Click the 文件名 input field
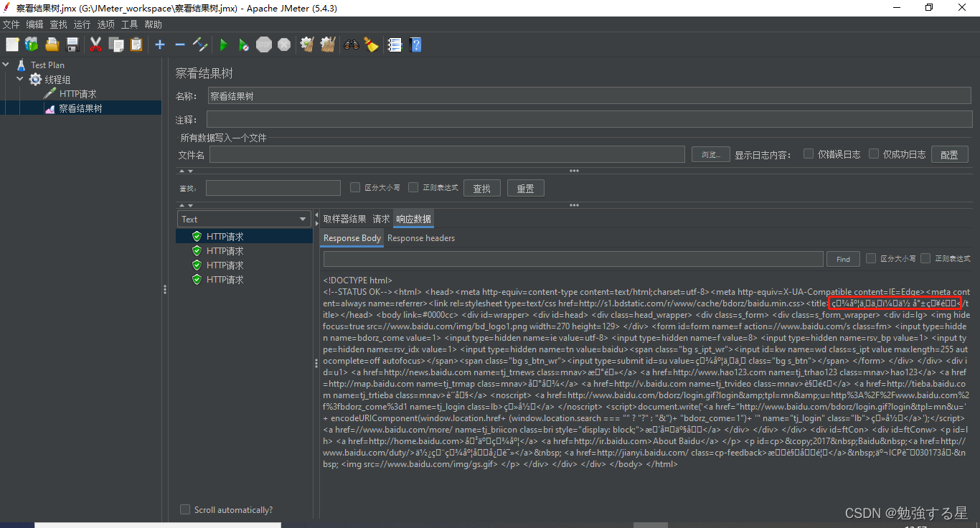Viewport: 980px width, 528px height. point(447,154)
